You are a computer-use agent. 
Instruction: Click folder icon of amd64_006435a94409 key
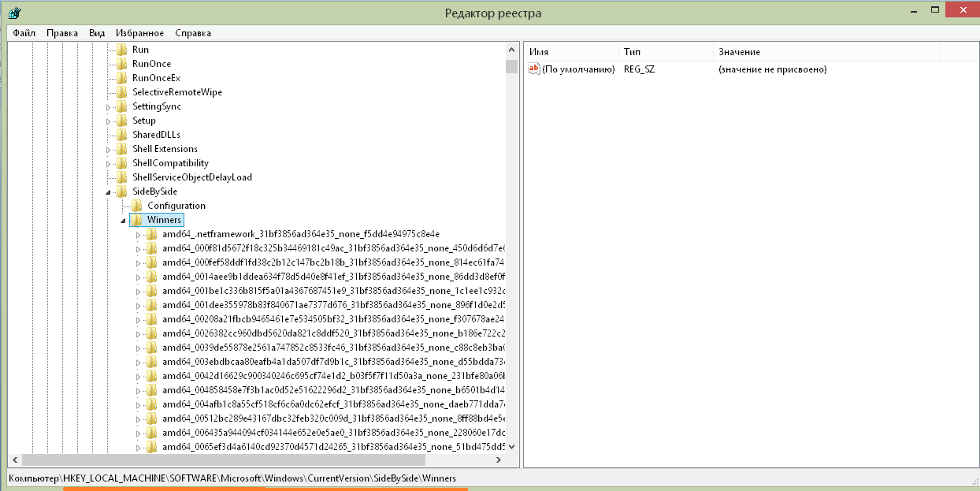pyautogui.click(x=151, y=433)
